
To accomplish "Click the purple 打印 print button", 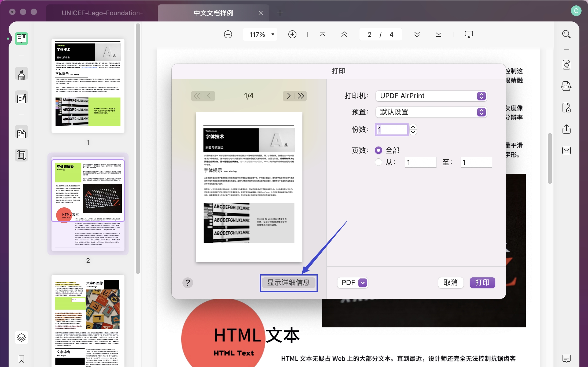I will pyautogui.click(x=483, y=283).
